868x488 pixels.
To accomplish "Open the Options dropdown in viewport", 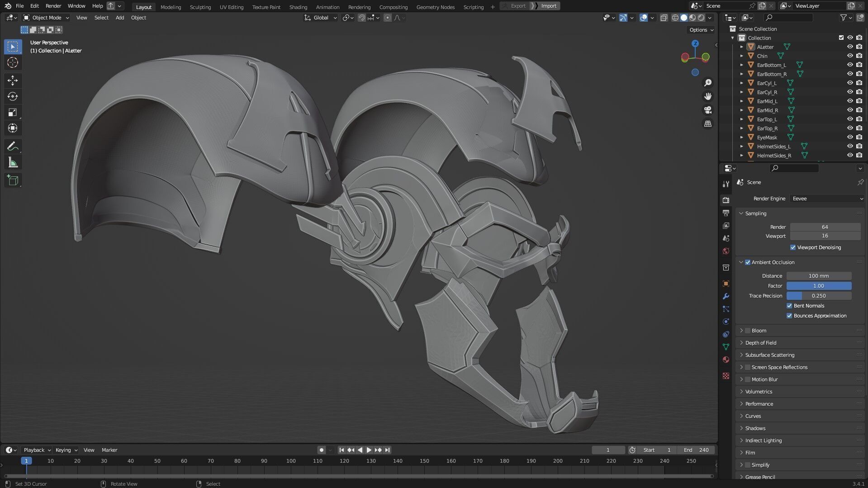I will pos(701,30).
